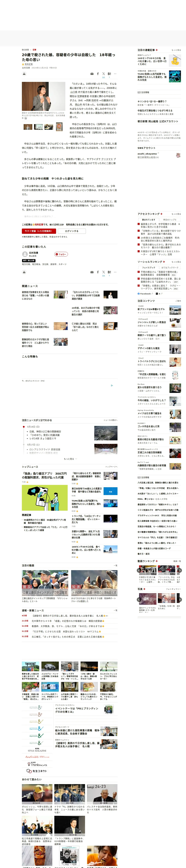Open related news 被害者が加害者を支える理由

click(35, 296)
